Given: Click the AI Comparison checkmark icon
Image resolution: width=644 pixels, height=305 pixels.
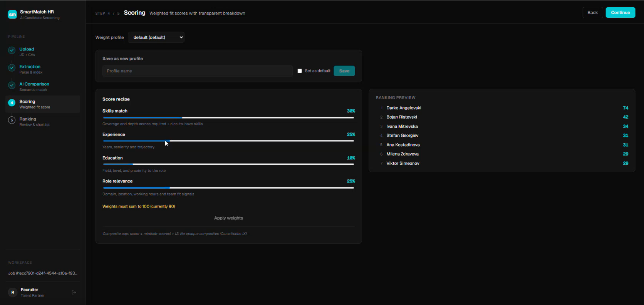Looking at the screenshot, I should click(x=12, y=85).
